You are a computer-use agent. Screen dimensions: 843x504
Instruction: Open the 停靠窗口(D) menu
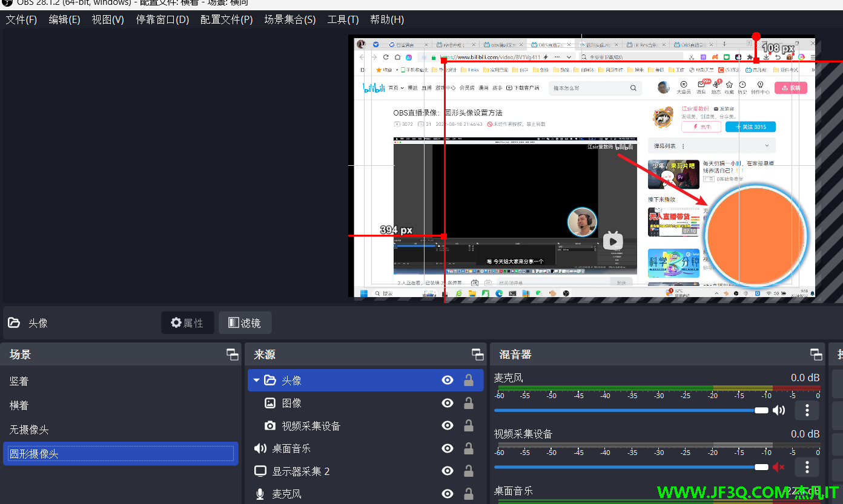tap(162, 19)
